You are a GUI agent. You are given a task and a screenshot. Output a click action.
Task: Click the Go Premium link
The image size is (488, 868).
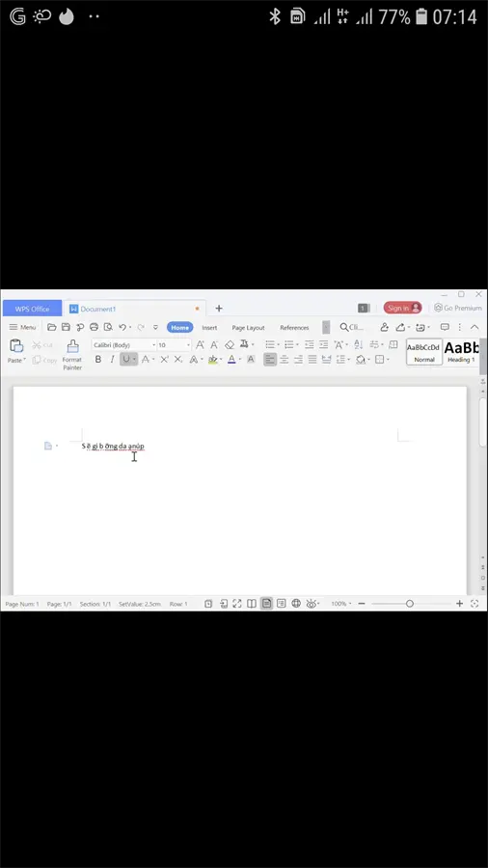point(458,308)
